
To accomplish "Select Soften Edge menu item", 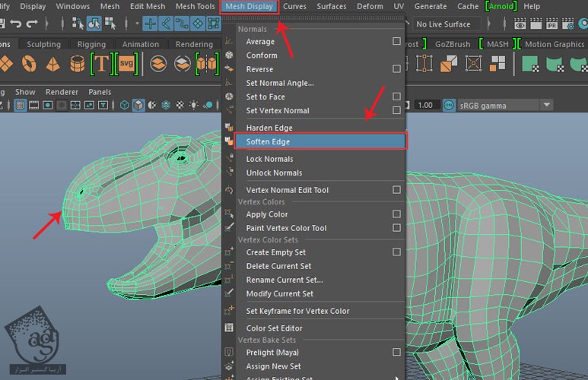I will [268, 141].
